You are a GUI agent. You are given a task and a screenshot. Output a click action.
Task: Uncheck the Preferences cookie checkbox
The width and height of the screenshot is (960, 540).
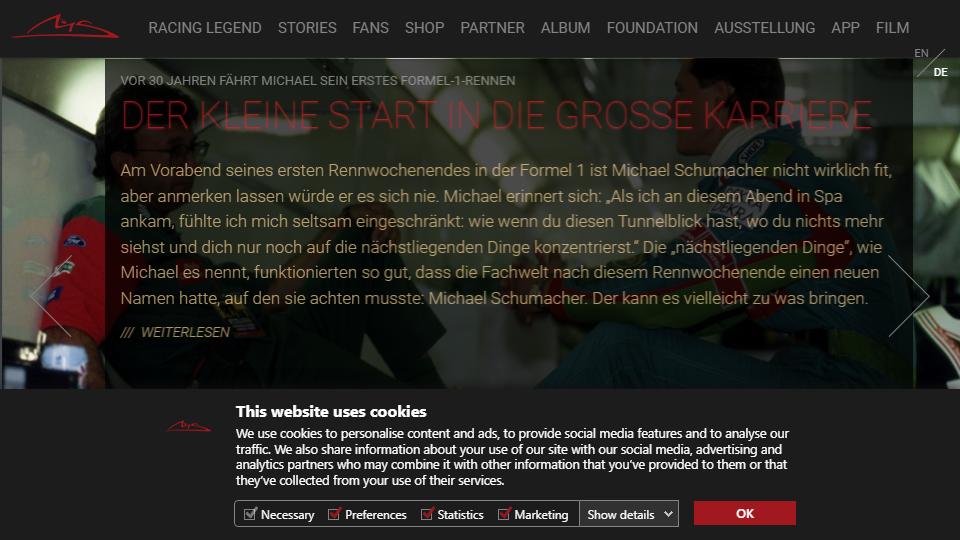coord(334,514)
